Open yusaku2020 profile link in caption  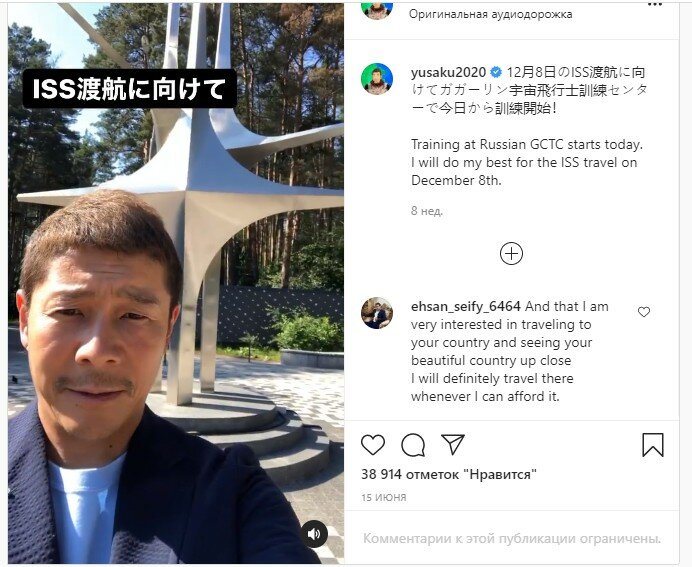click(448, 72)
